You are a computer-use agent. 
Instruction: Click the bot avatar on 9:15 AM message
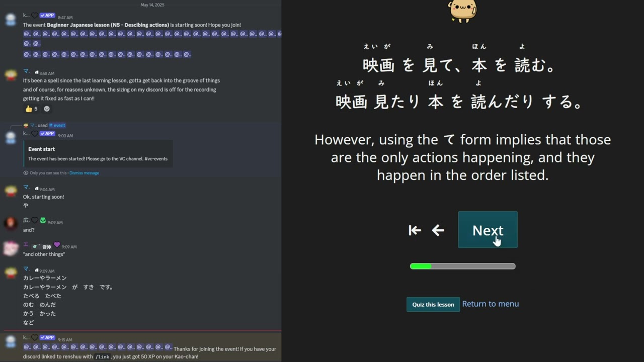(x=11, y=341)
